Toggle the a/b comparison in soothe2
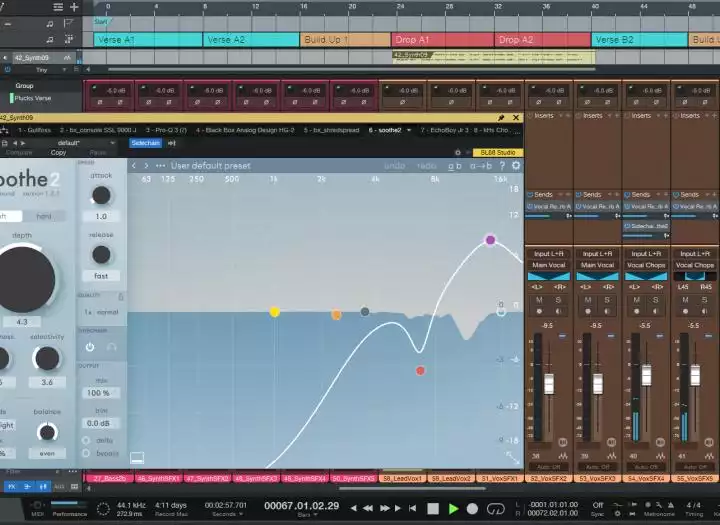 [x=455, y=166]
